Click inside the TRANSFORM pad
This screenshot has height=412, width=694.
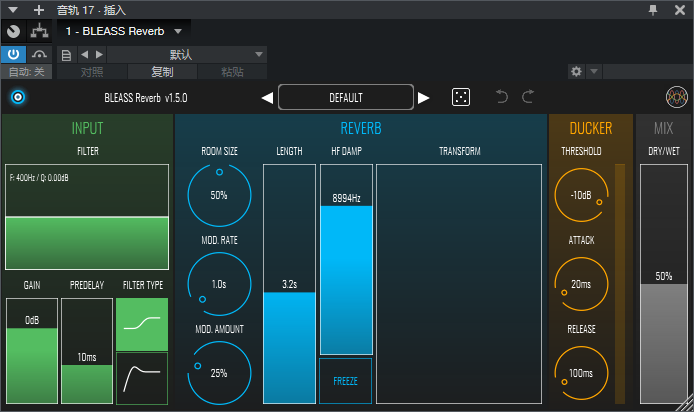(x=459, y=284)
